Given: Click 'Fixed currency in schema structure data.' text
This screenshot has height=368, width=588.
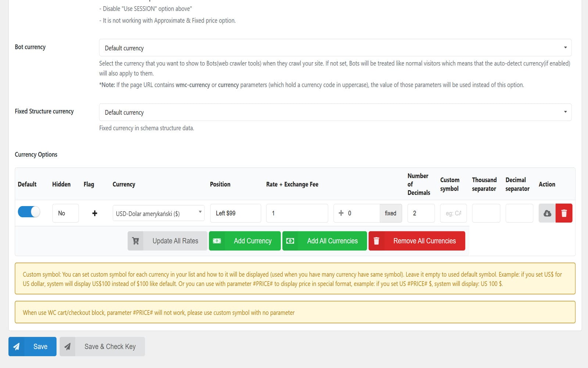Looking at the screenshot, I should click(x=147, y=128).
